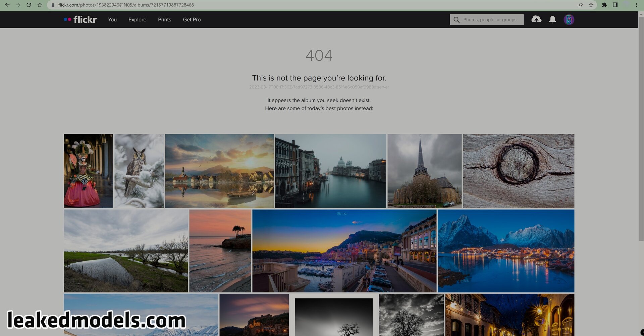Click the Flickr logo in header
The height and width of the screenshot is (336, 644).
80,19
